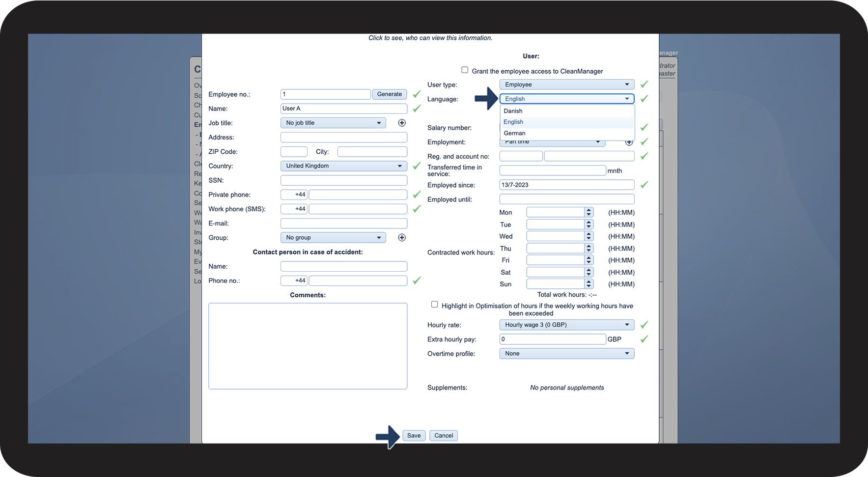Viewport: 868px width, 477px height.
Task: Check Highlight in Optimisation of hours box
Action: pyautogui.click(x=434, y=305)
